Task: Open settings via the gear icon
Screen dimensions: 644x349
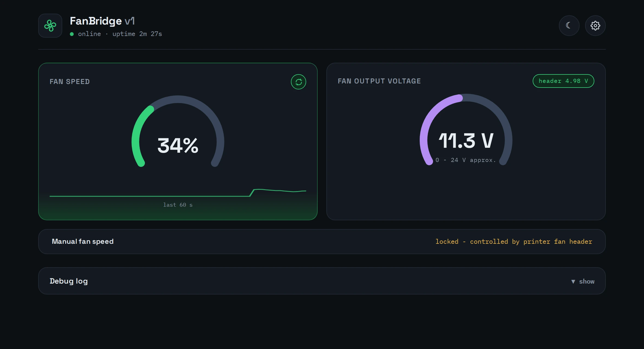Action: point(595,26)
